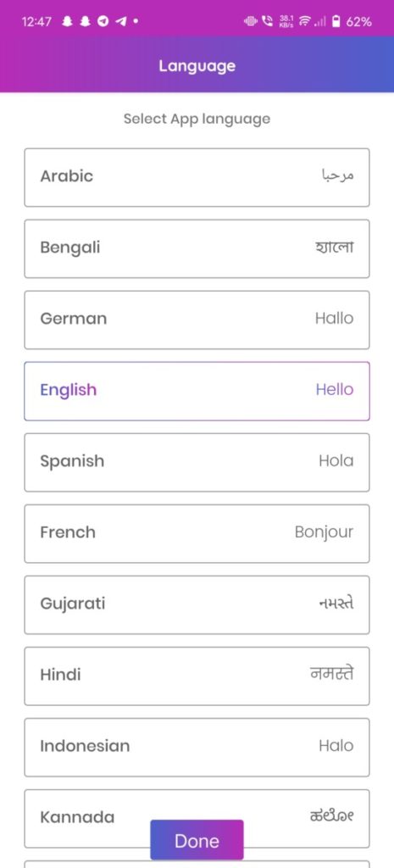Tap the vibrate mode status icon

pyautogui.click(x=251, y=22)
